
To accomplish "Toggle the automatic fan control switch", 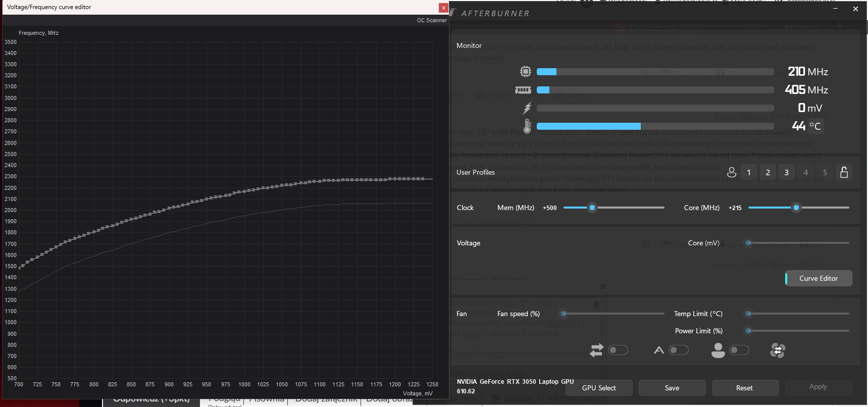I will pos(679,350).
